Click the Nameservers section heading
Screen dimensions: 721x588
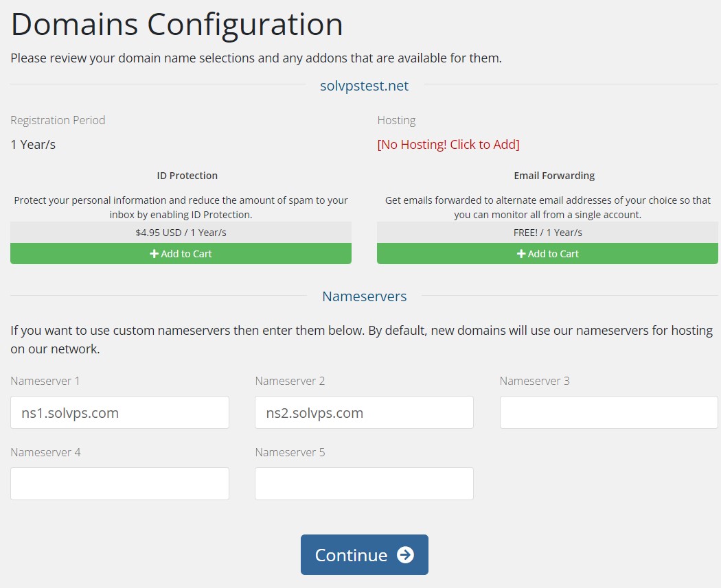coord(364,296)
